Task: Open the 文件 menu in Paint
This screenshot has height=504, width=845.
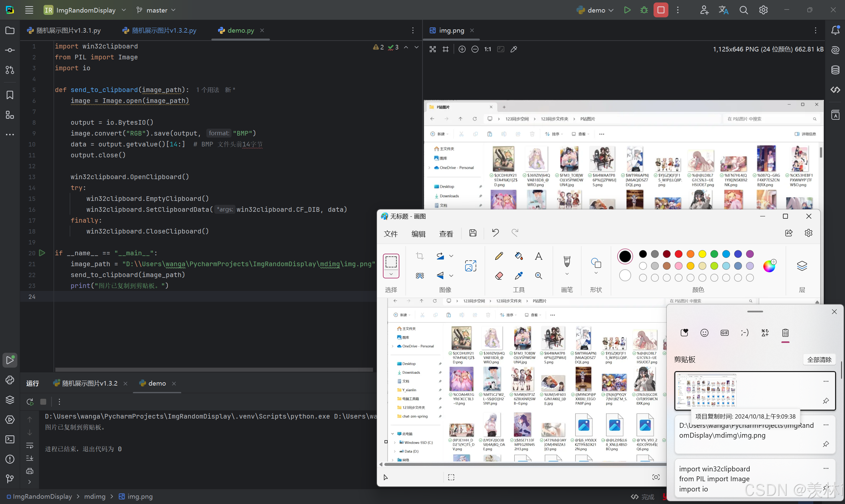Action: (391, 234)
